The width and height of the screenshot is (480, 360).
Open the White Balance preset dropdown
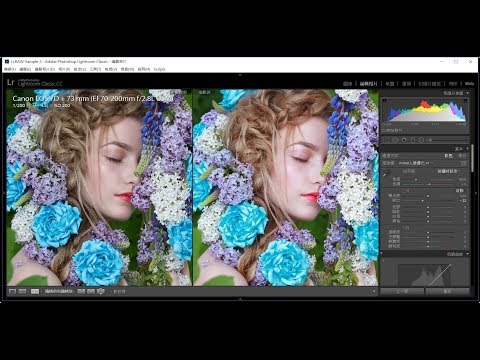(448, 171)
